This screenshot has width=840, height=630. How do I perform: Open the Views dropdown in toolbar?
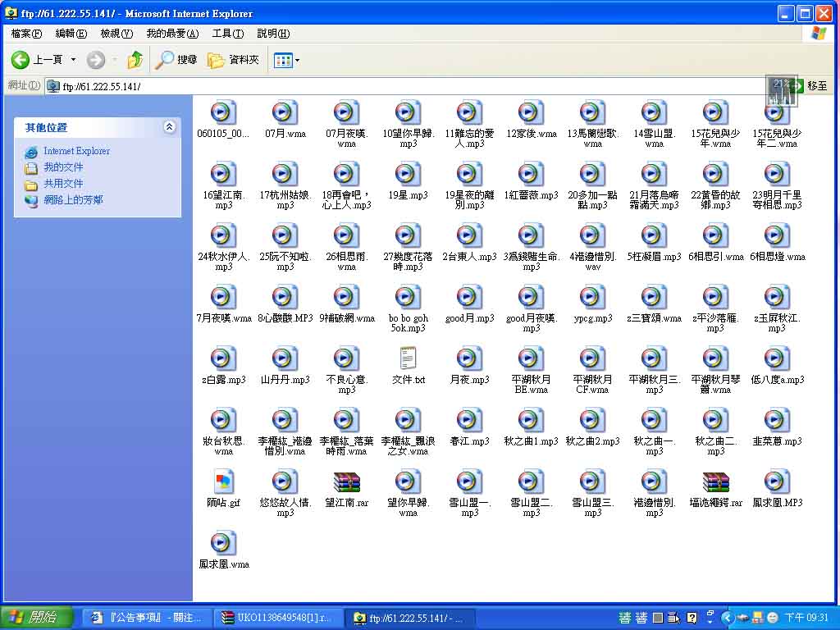(x=286, y=60)
